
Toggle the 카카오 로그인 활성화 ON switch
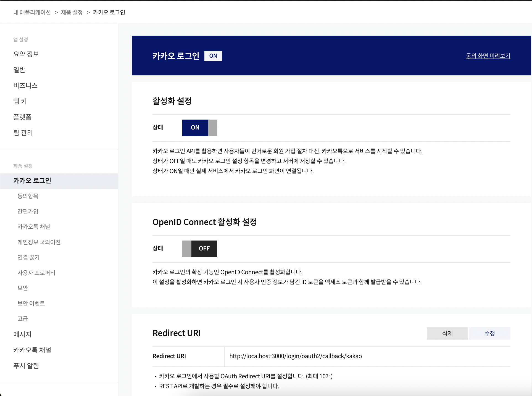199,128
